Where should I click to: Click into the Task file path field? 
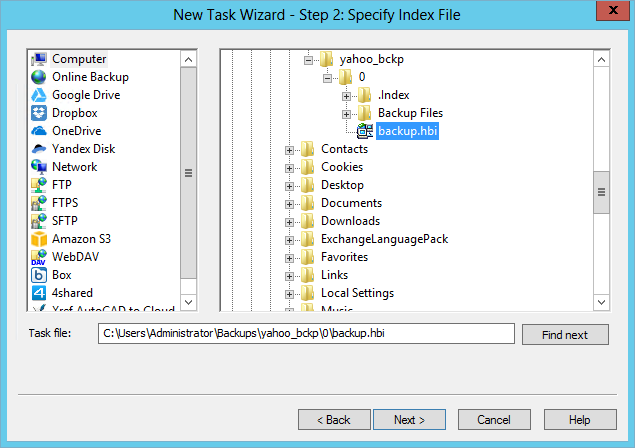click(306, 333)
